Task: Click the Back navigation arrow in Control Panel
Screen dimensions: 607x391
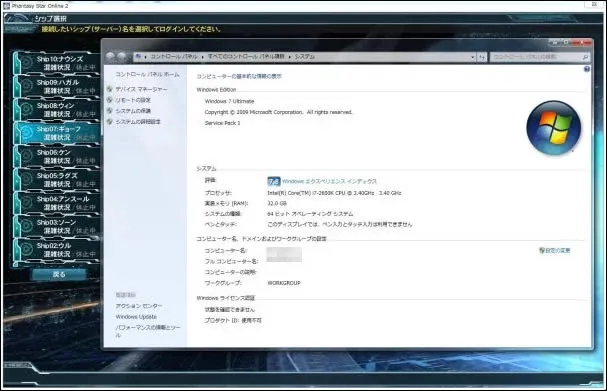Action: (111, 57)
